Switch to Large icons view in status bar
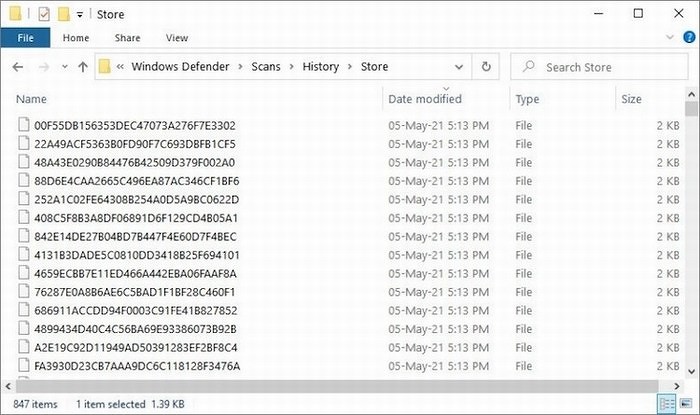The image size is (700, 415). pos(686,404)
